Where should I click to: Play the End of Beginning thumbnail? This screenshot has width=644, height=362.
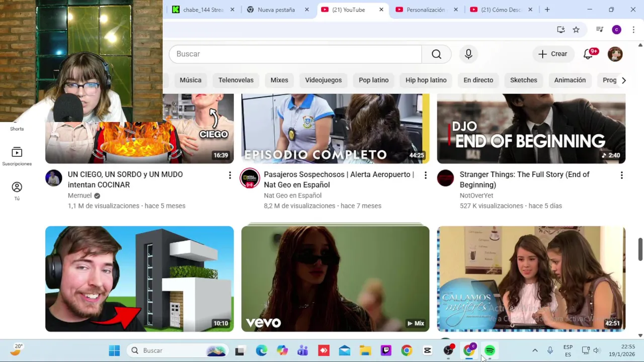pos(531,129)
